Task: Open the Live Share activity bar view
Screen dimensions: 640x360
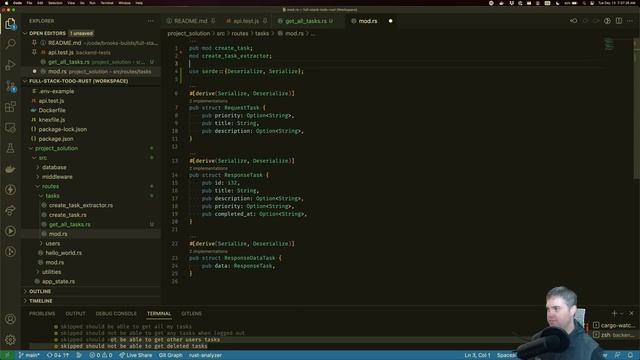Action: coord(10,211)
